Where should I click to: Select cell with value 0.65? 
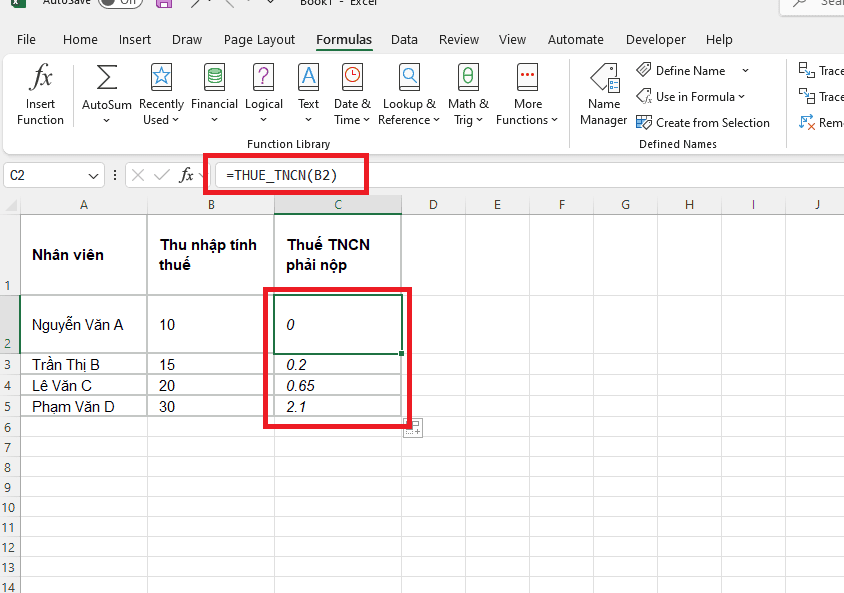coord(337,385)
